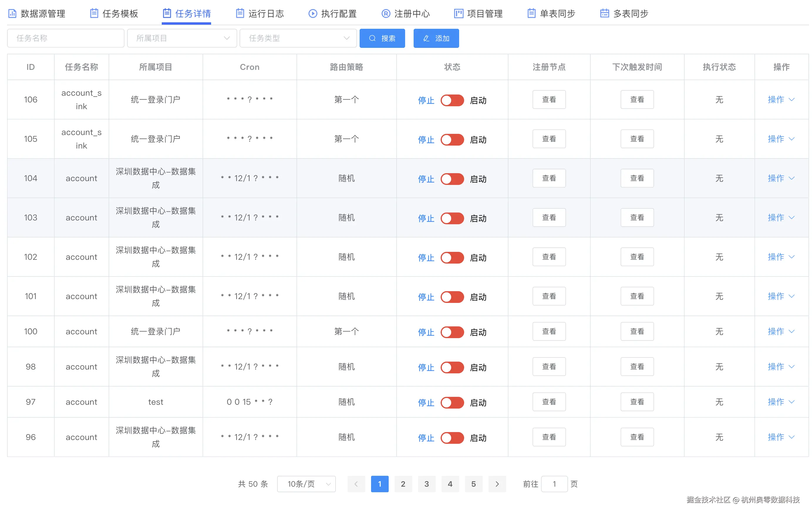Click the blue 搜索 button
The width and height of the screenshot is (812, 516).
382,38
